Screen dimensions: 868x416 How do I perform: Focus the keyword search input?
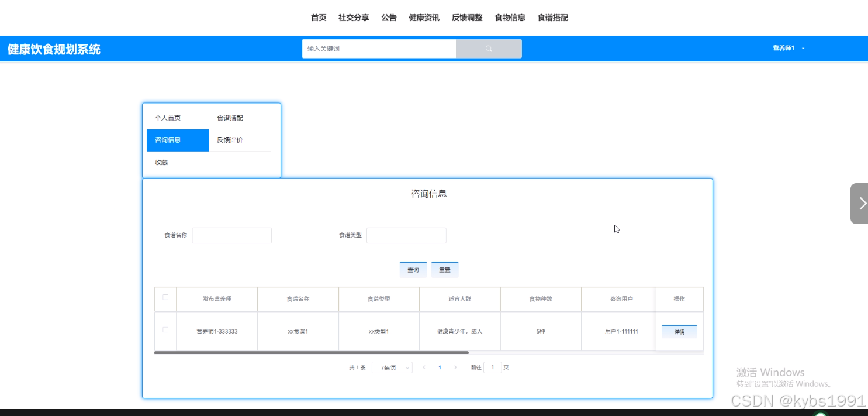[379, 49]
